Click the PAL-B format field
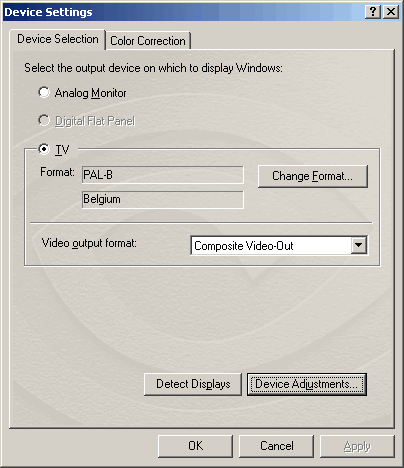The height and width of the screenshot is (468, 404). point(163,175)
